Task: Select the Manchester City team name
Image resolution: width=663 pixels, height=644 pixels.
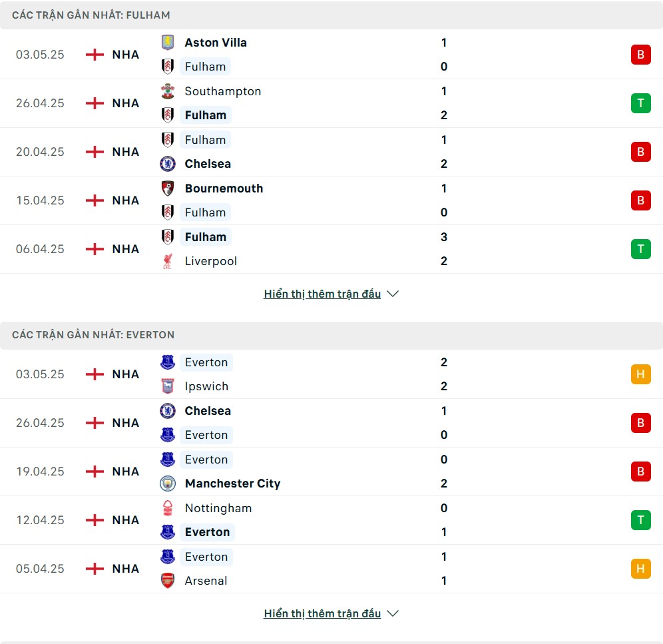Action: click(232, 483)
